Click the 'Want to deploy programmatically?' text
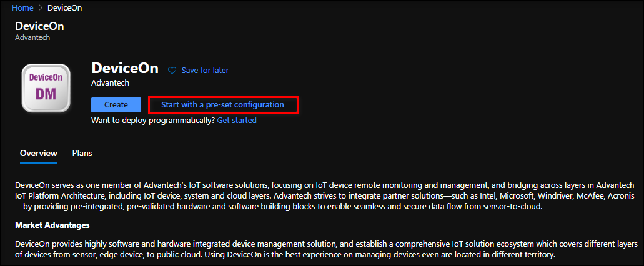The image size is (644, 266). tap(152, 120)
